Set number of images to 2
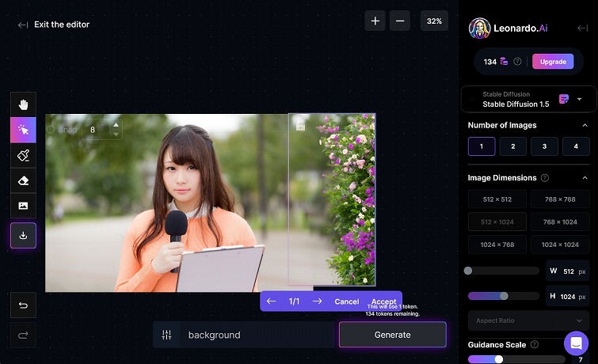598x364 pixels. coord(513,146)
